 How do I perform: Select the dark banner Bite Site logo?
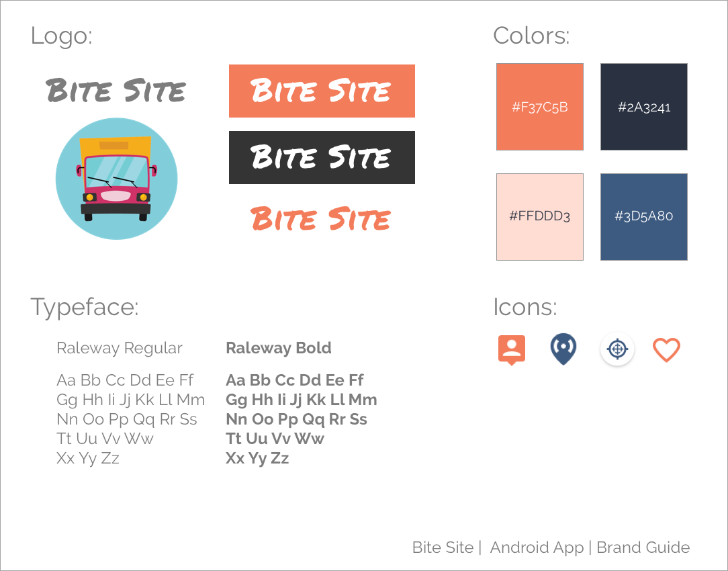pos(322,157)
